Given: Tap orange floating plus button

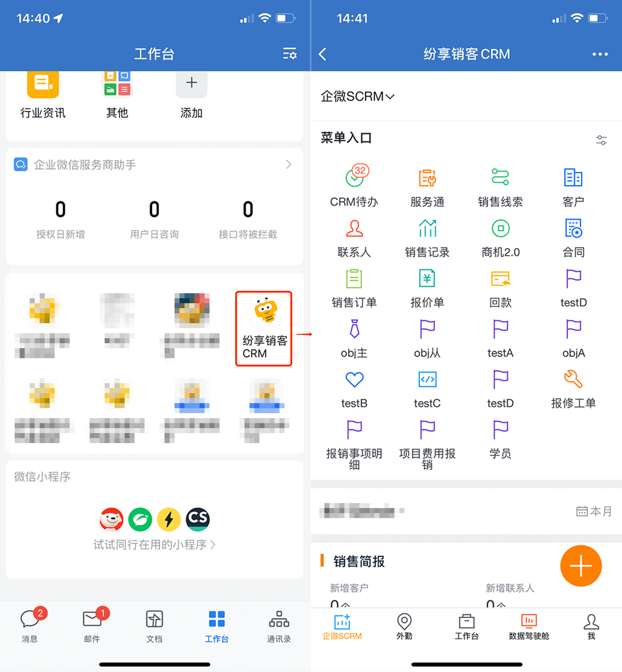Looking at the screenshot, I should 580,566.
